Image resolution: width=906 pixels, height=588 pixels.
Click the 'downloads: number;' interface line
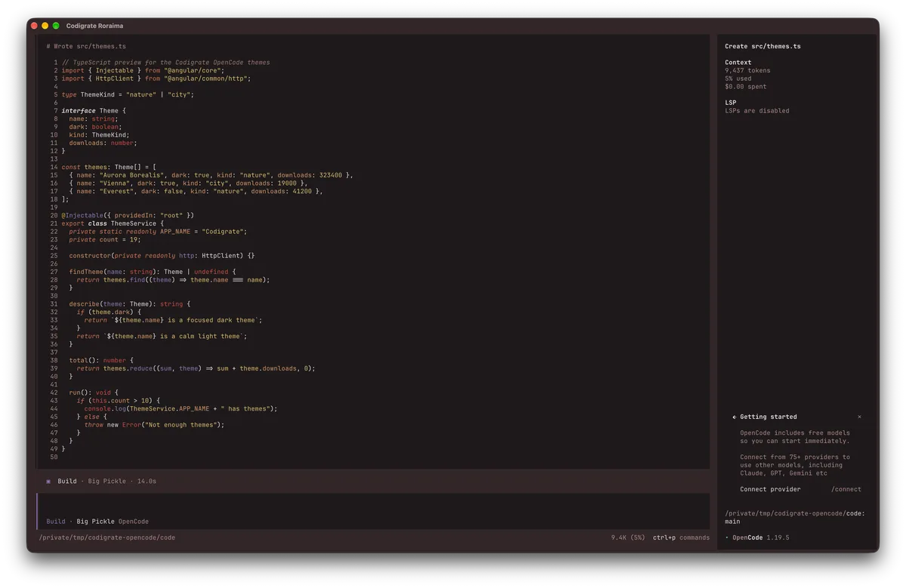(103, 143)
